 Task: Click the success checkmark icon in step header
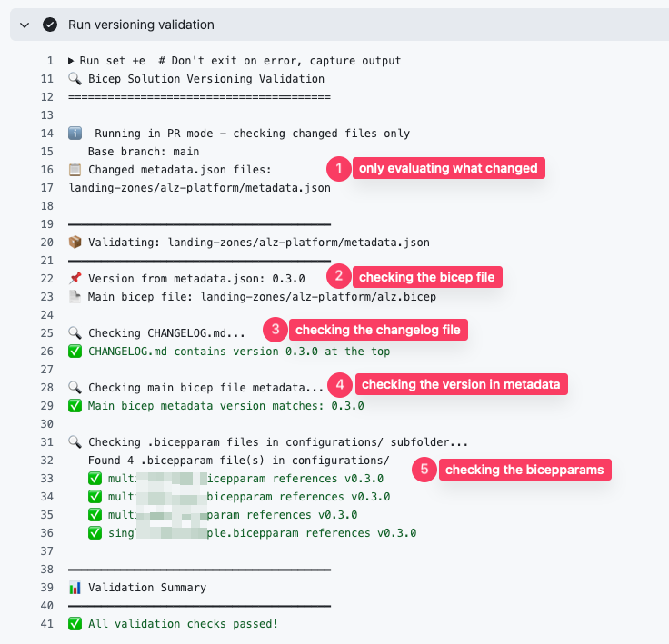(50, 25)
